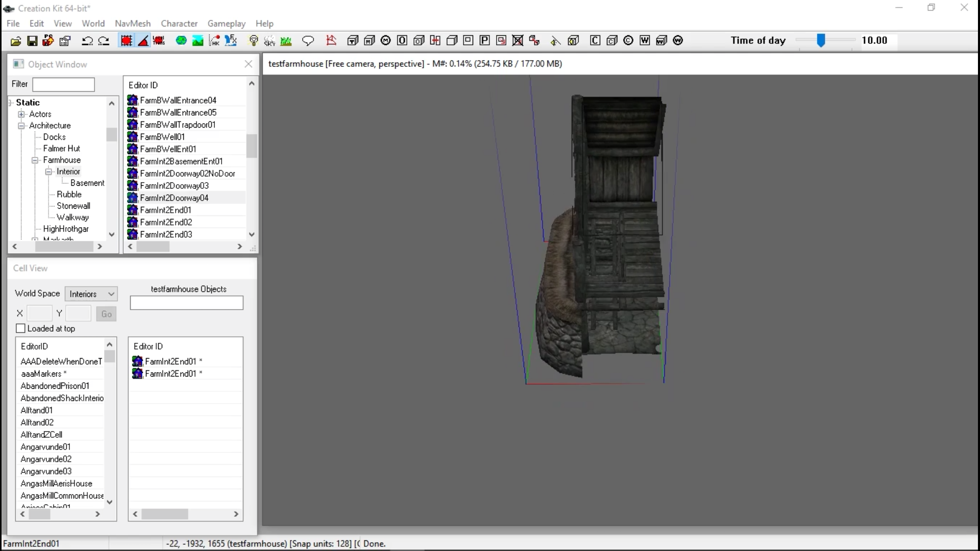The width and height of the screenshot is (980, 551).
Task: Enable the Loaded at top checkbox
Action: click(x=21, y=329)
